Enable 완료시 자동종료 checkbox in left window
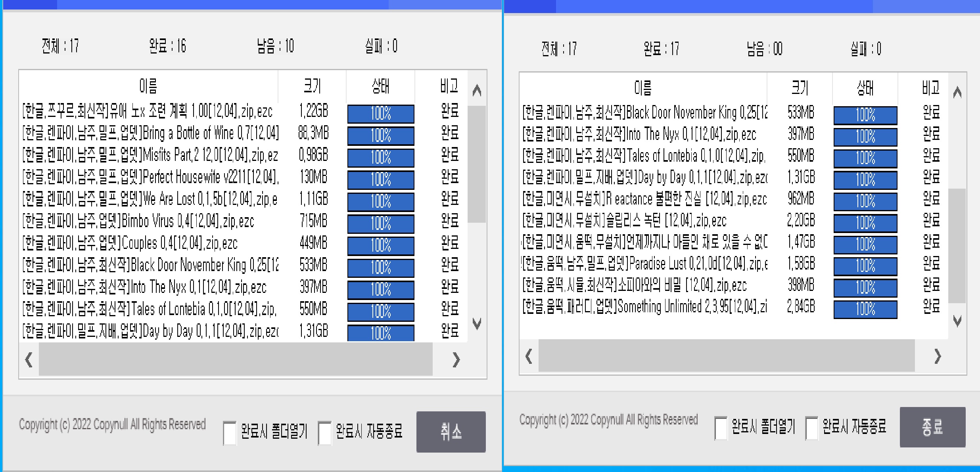 pos(324,433)
